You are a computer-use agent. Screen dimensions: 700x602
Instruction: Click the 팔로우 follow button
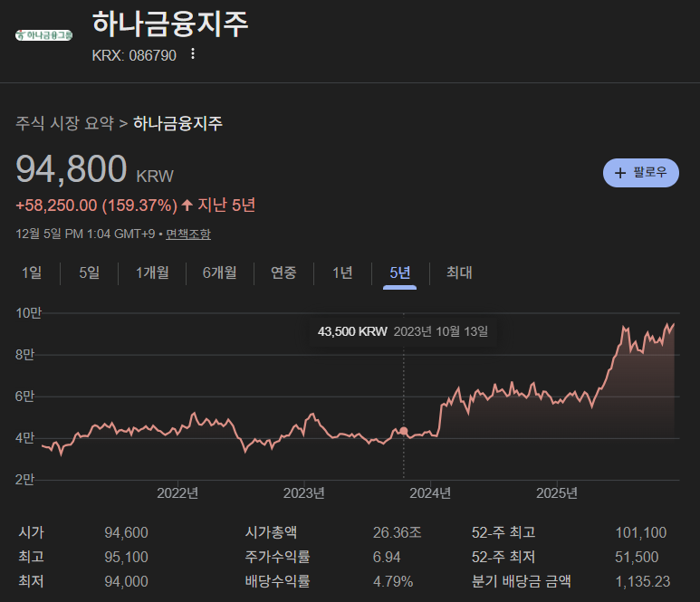coord(640,173)
